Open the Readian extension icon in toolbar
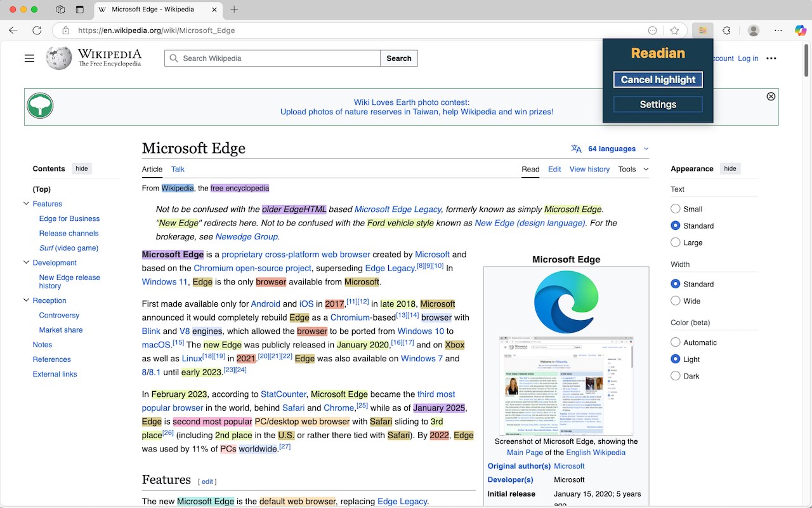 pos(702,30)
